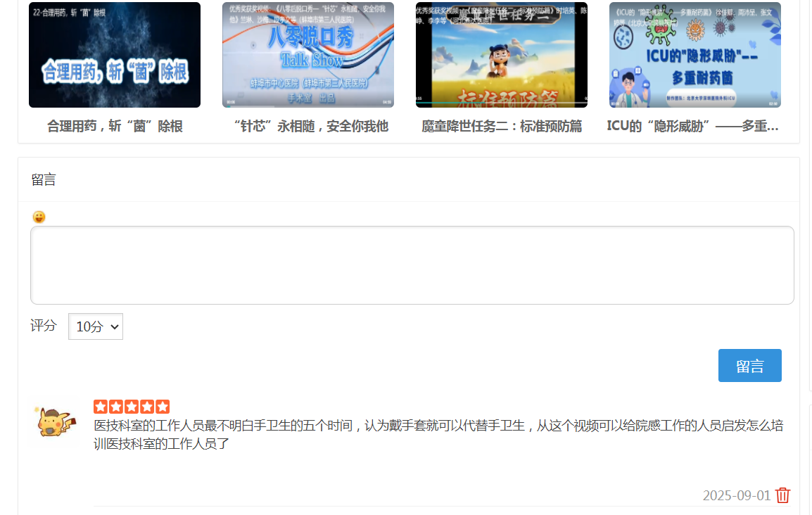The height and width of the screenshot is (515, 812).
Task: Open the emoji picker above the comment box
Action: 39,217
